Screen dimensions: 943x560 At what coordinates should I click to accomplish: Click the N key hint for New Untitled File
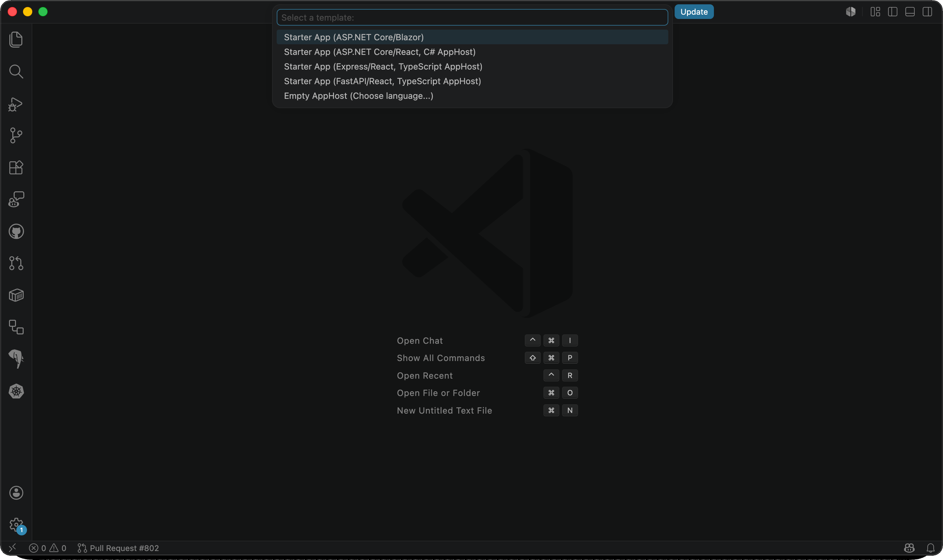point(569,410)
